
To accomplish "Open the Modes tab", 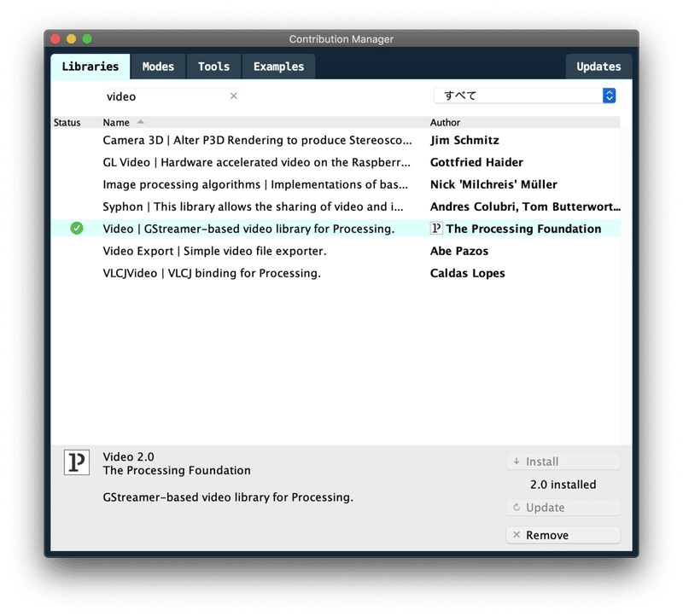I will click(158, 67).
